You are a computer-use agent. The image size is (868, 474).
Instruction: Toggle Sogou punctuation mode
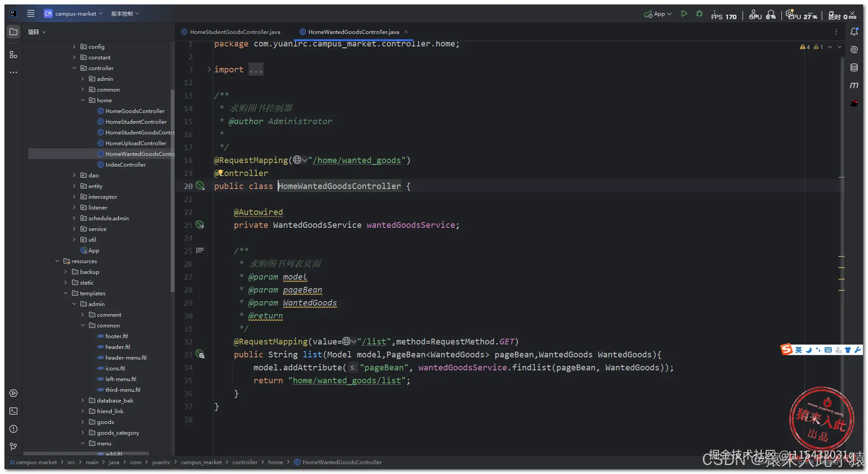(x=818, y=350)
